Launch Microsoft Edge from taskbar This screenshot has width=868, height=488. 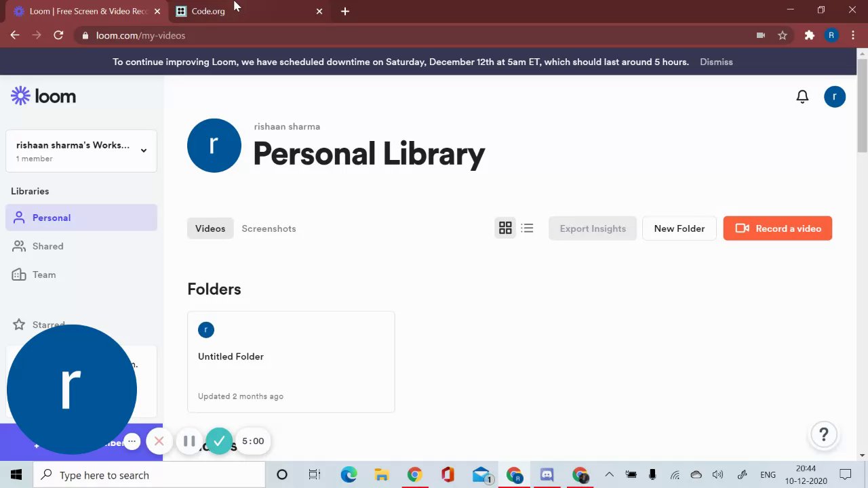(x=349, y=475)
